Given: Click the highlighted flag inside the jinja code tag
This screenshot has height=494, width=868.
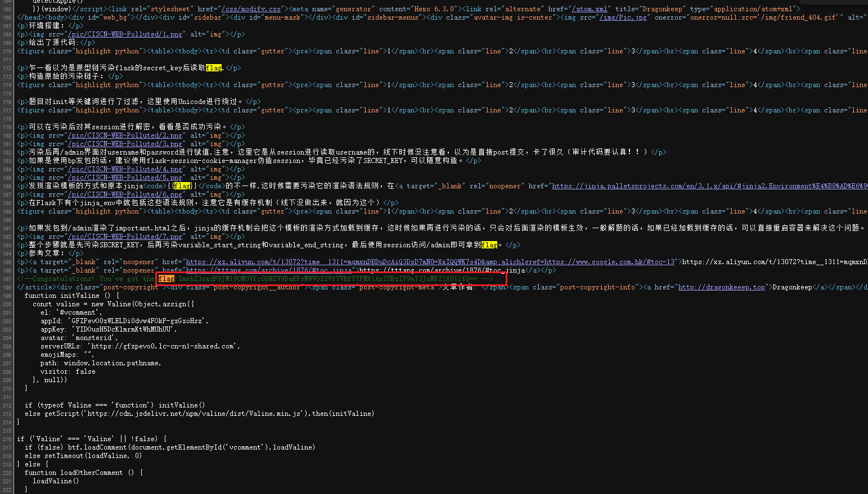Looking at the screenshot, I should click(182, 186).
